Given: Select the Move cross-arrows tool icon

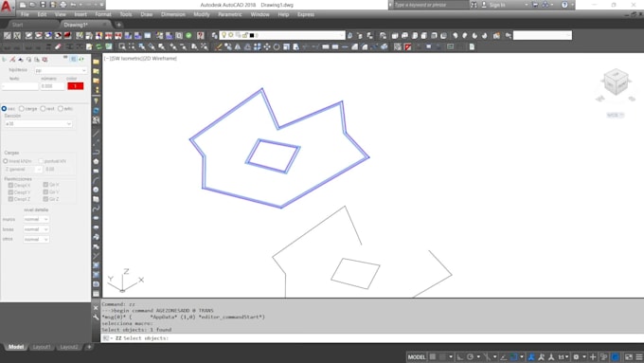Looking at the screenshot, I should coord(267,46).
